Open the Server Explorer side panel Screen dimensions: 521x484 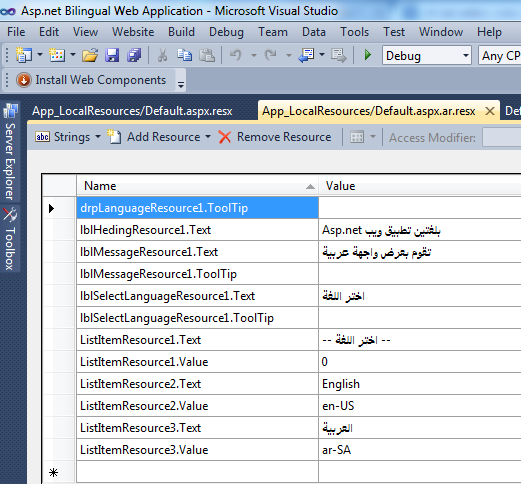click(10, 152)
